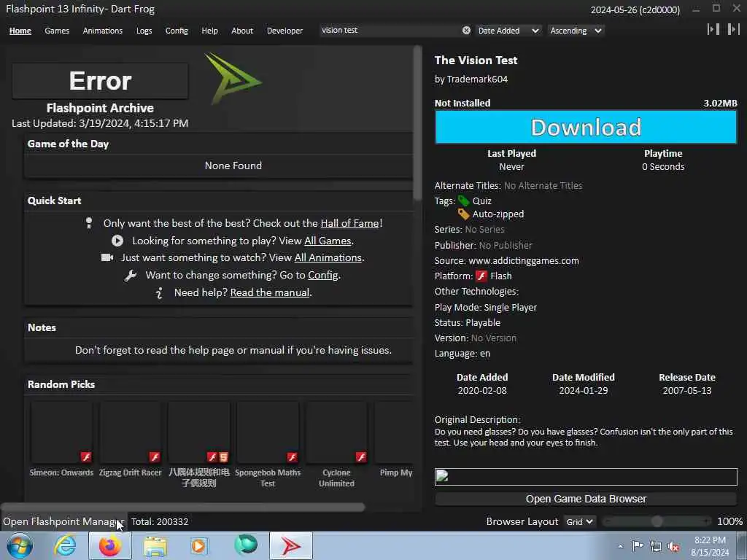Viewport: 747px width, 560px height.
Task: Click the Flashpoint green arrow logo
Action: [233, 79]
